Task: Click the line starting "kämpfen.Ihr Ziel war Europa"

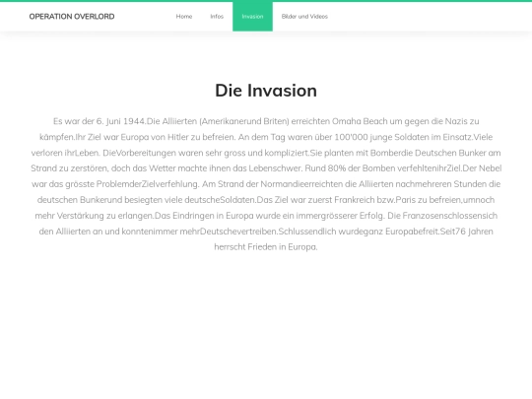Action: pyautogui.click(x=266, y=137)
